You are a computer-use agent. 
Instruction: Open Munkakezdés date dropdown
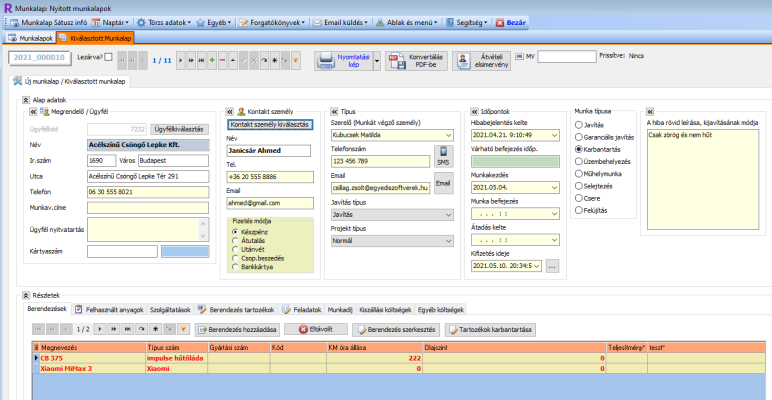pos(554,188)
